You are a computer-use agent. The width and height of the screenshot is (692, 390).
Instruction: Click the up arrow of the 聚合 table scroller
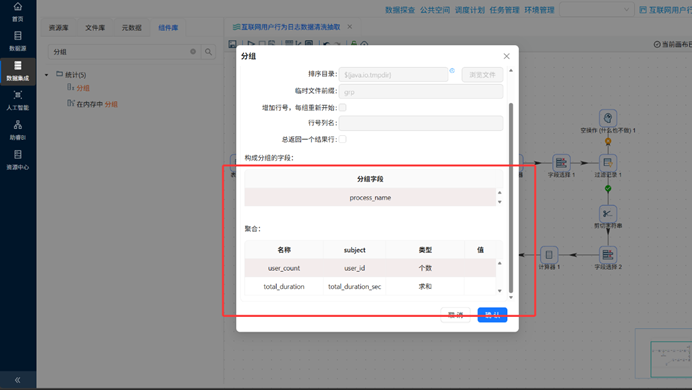click(x=500, y=263)
